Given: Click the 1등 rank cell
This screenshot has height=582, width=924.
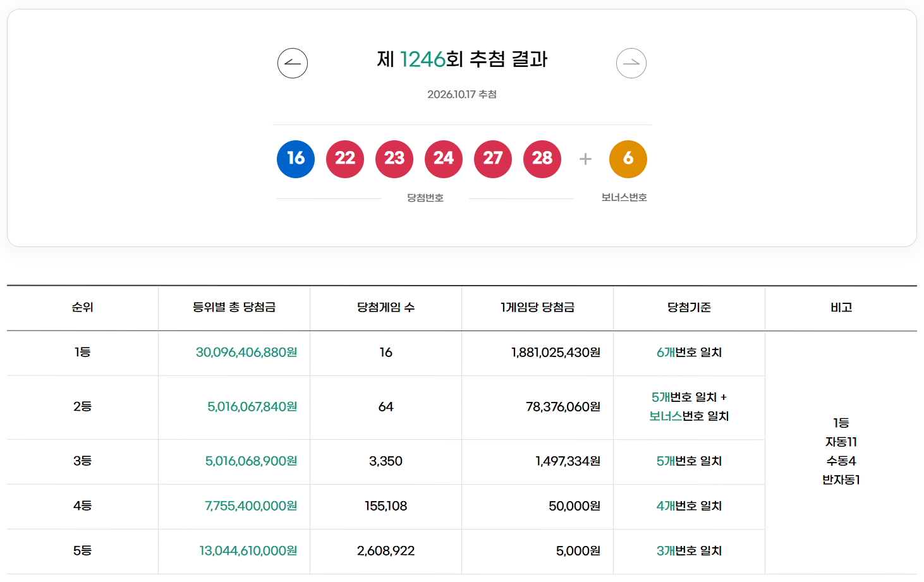Looking at the screenshot, I should (x=83, y=352).
